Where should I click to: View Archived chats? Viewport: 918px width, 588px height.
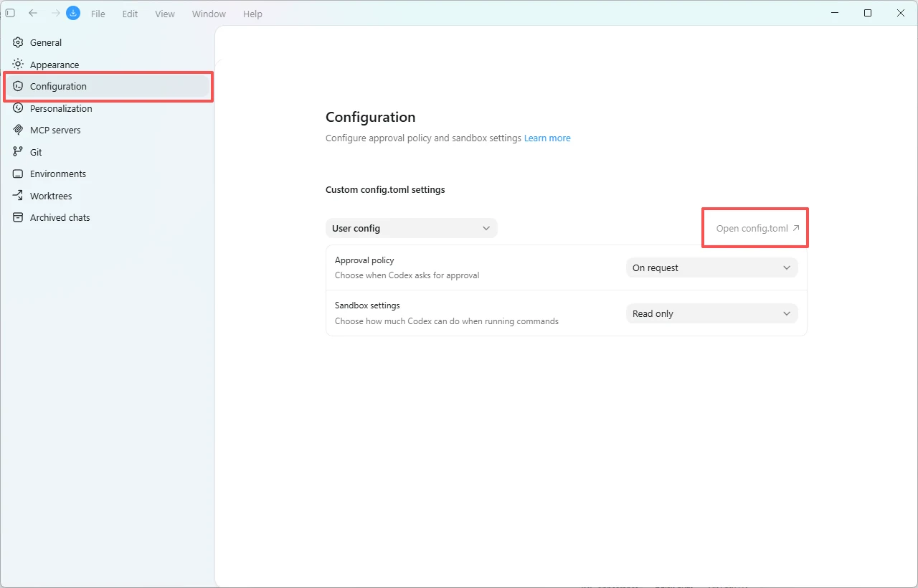pyautogui.click(x=108, y=217)
